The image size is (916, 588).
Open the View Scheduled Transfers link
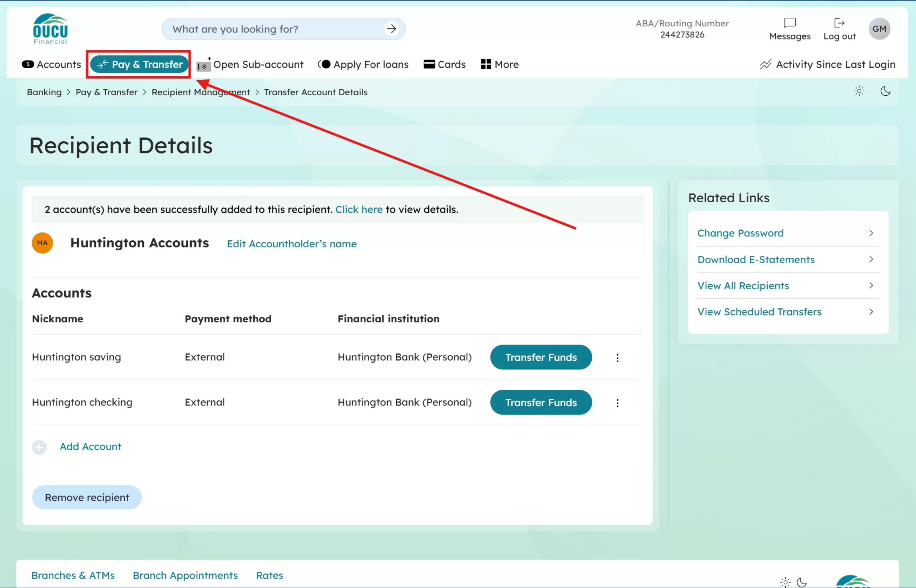(x=759, y=312)
